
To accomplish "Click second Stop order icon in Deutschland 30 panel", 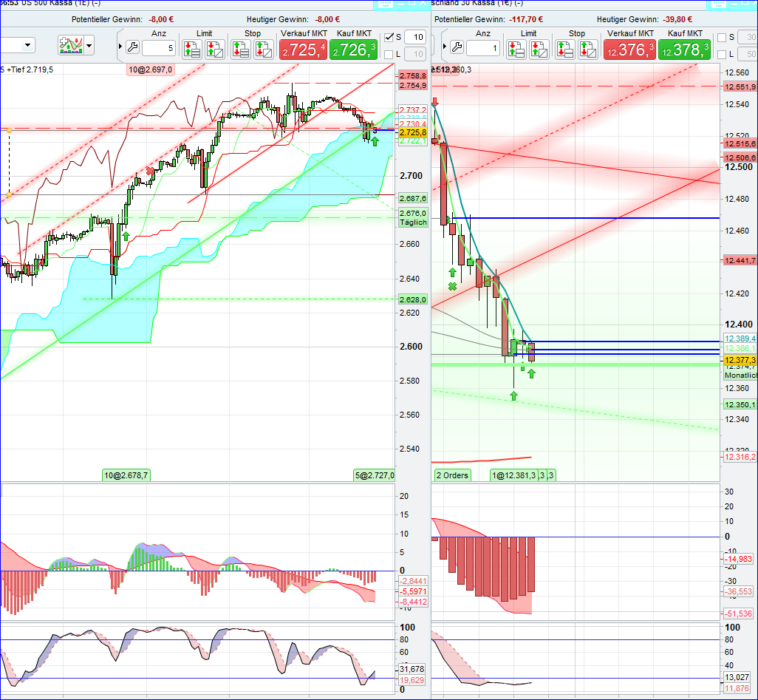I will pyautogui.click(x=588, y=50).
